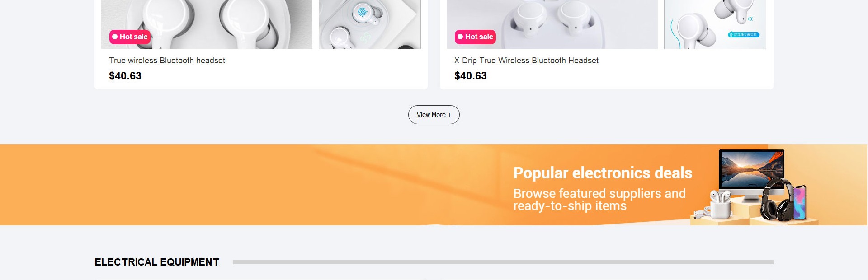
Task: Open the True wireless Bluetooth headset title link
Action: click(167, 61)
